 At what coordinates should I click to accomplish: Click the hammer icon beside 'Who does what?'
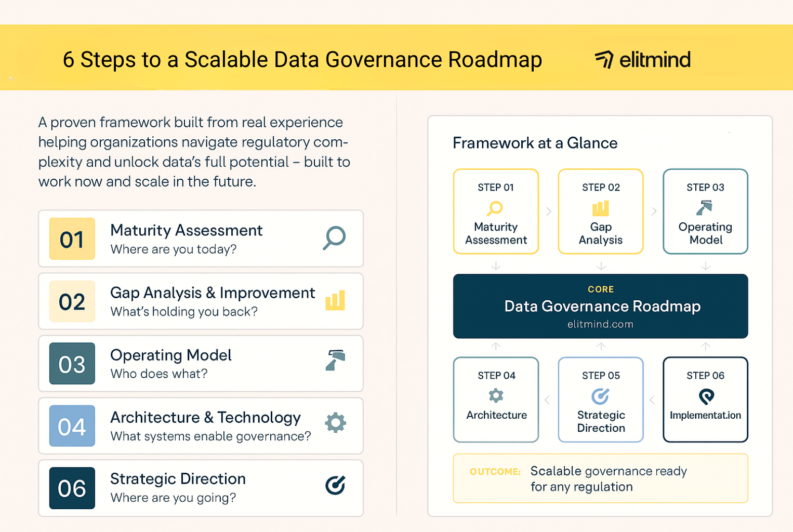pos(335,361)
